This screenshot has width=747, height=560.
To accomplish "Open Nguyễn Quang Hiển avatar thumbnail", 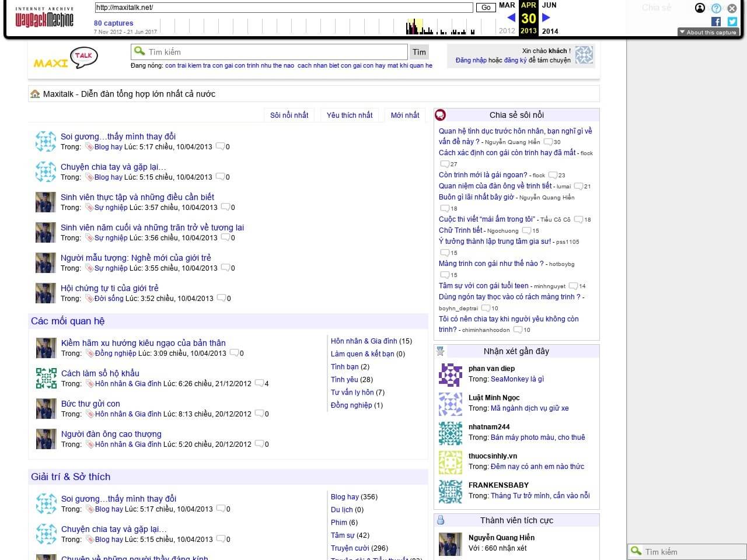I will tap(450, 544).
